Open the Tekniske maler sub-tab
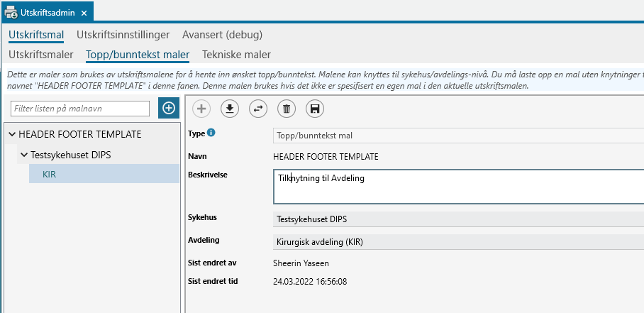The width and height of the screenshot is (644, 313). pyautogui.click(x=237, y=55)
